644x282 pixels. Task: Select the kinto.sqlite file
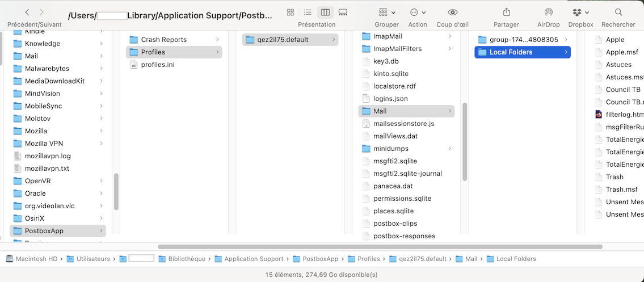coord(406,74)
